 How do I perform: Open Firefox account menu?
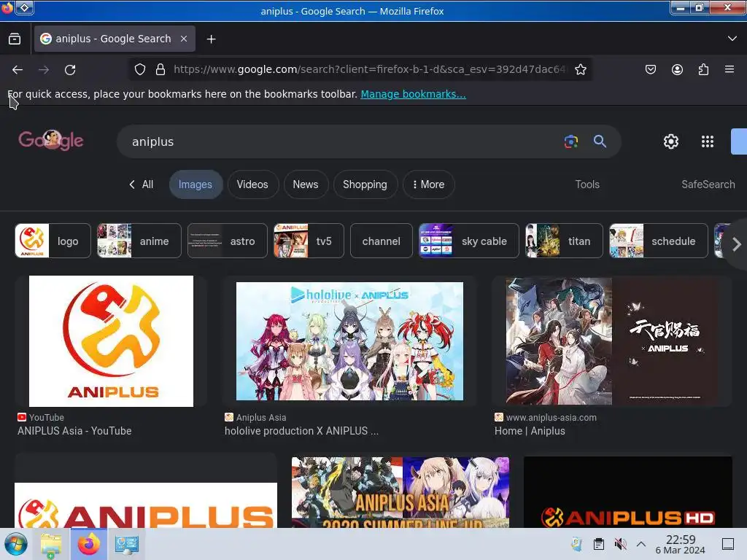pos(677,69)
